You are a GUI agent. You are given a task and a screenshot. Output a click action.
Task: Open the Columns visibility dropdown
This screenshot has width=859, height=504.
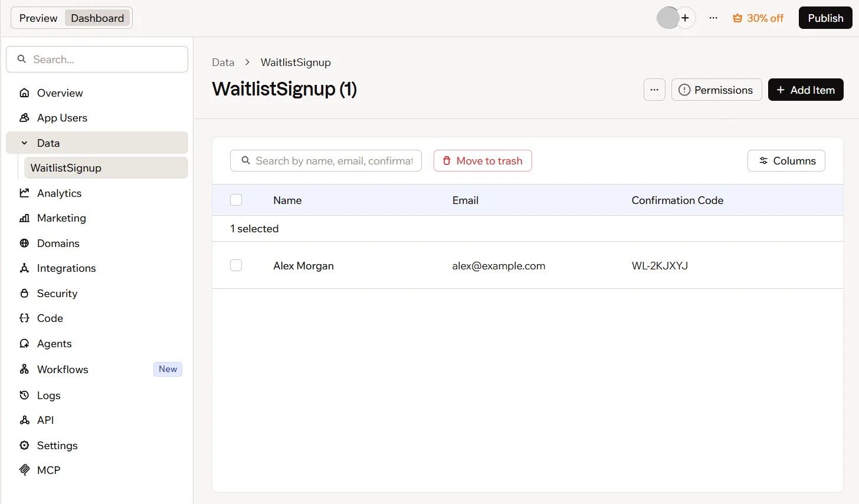click(x=786, y=161)
